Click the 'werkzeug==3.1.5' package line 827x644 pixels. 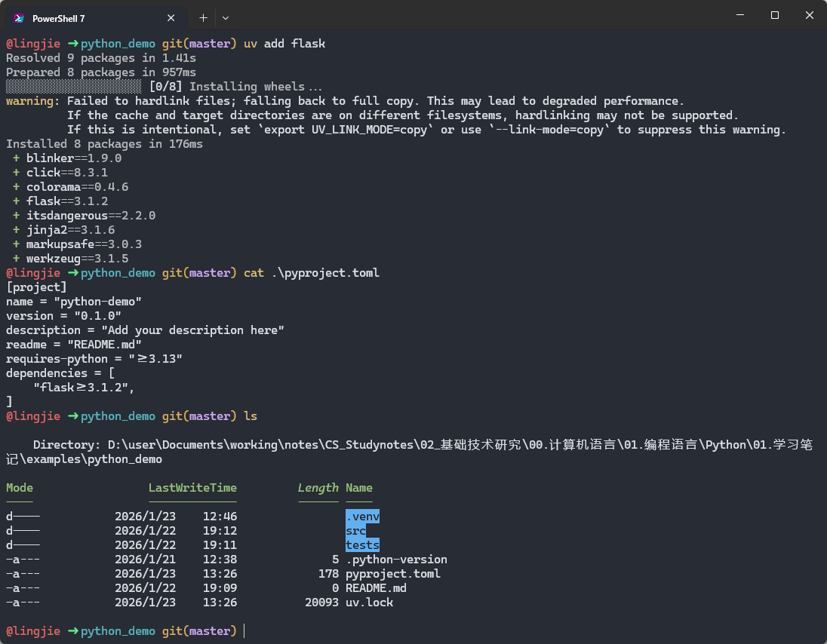[70, 258]
